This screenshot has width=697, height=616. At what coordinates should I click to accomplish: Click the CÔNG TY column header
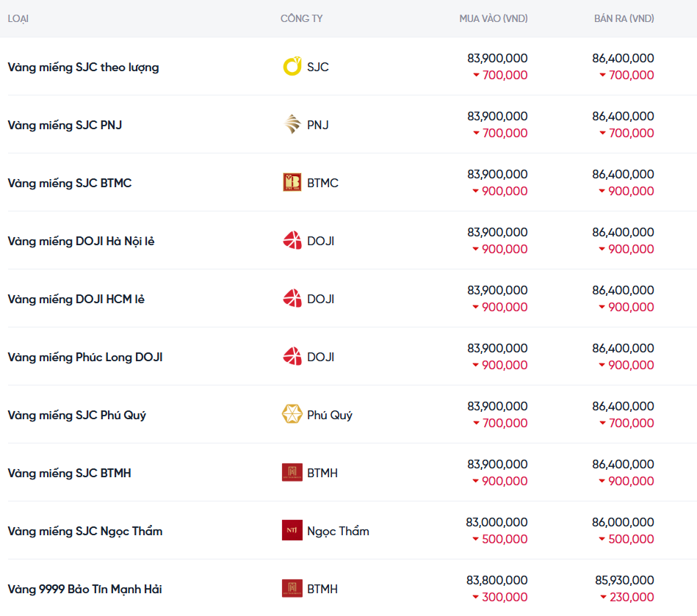click(301, 18)
